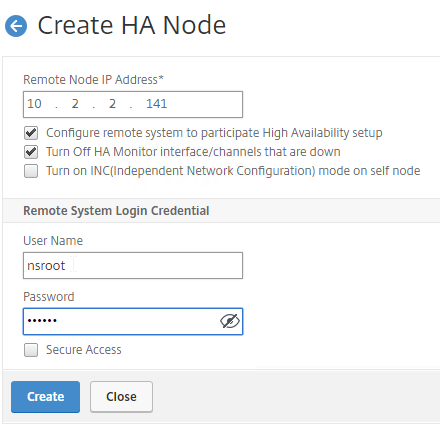Reveal the password with the eye icon
Screen dimensions: 440x424
[230, 321]
